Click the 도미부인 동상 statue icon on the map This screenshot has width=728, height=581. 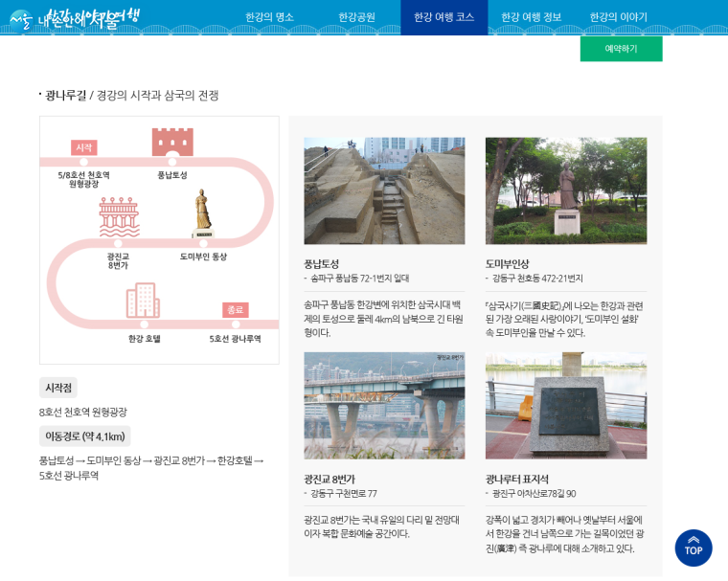pos(201,213)
